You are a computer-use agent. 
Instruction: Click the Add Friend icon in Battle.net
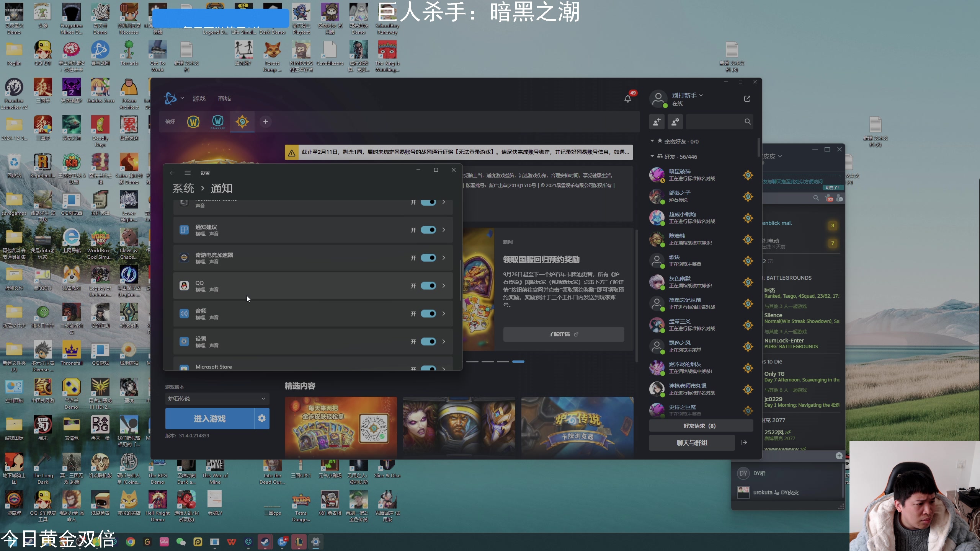(657, 122)
